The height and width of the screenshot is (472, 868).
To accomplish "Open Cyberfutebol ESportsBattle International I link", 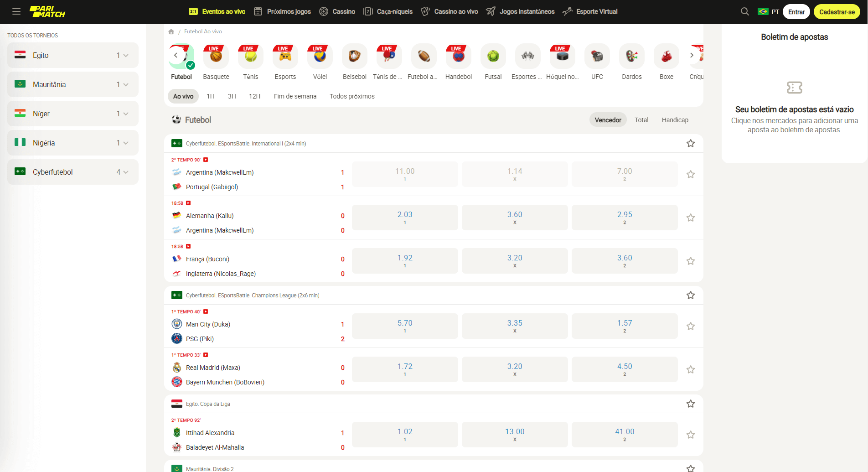I will point(246,144).
